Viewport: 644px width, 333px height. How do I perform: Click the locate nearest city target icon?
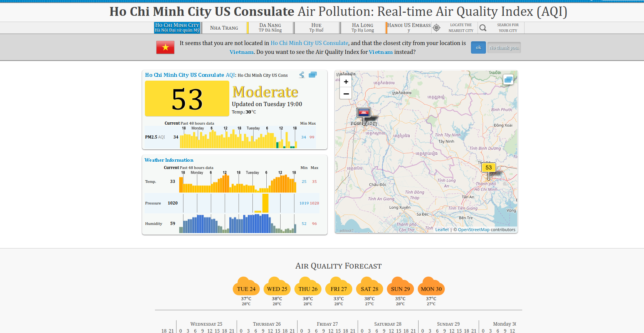[x=436, y=28]
